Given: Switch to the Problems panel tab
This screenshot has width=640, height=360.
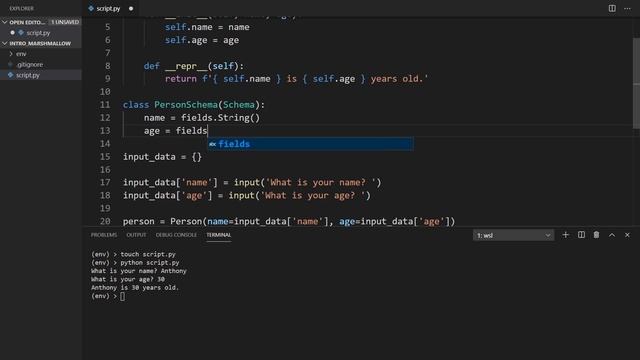Looking at the screenshot, I should 104,235.
